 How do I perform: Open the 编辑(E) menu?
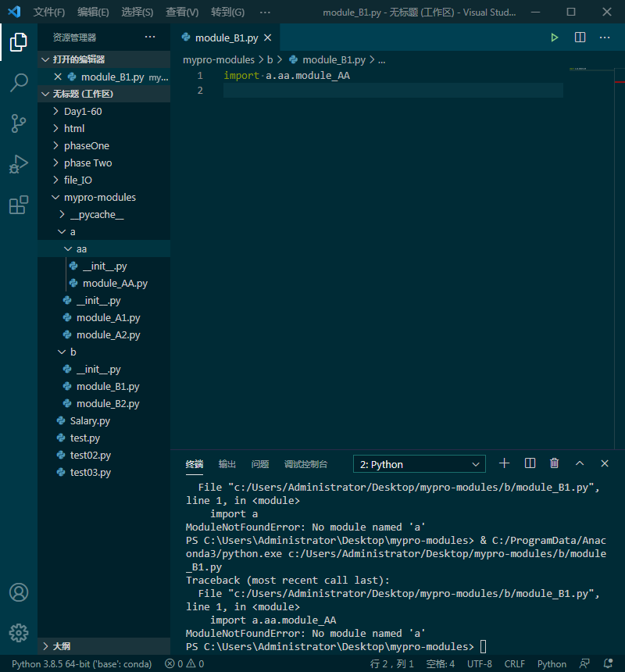tap(93, 12)
